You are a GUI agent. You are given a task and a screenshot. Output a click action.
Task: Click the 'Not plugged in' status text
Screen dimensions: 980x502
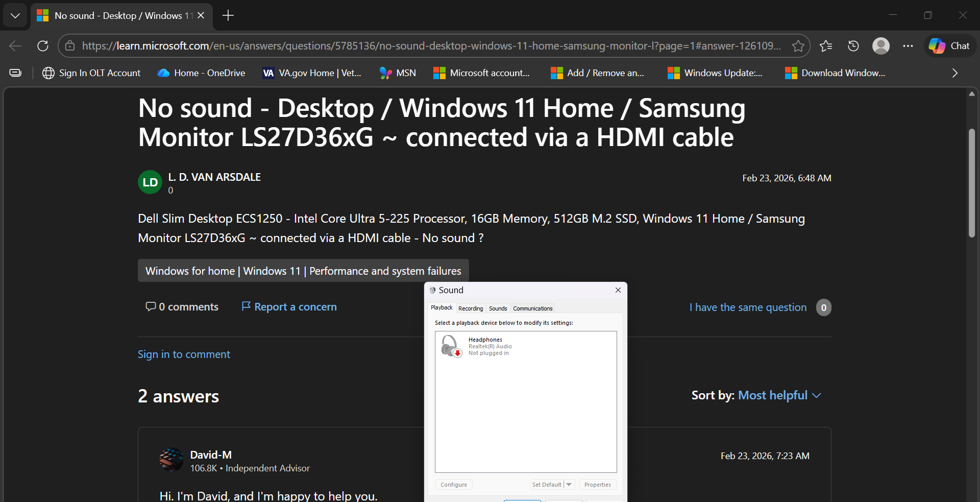(x=488, y=353)
